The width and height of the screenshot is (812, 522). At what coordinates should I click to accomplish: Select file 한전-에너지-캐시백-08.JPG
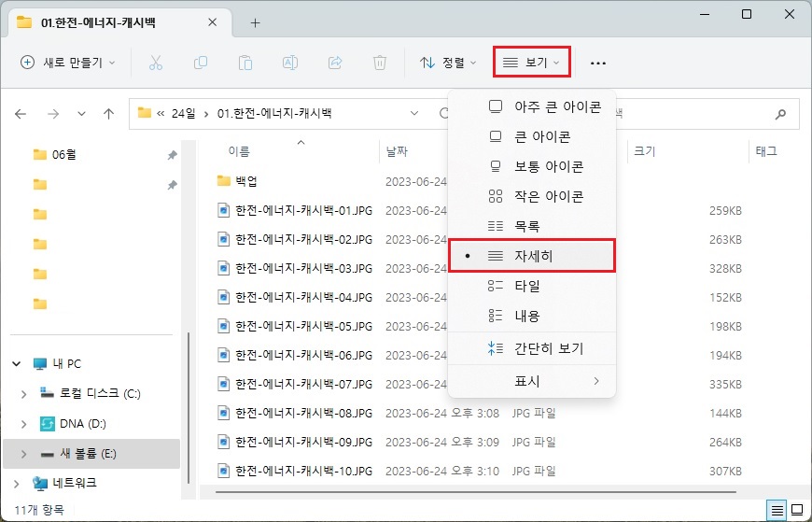coord(303,413)
